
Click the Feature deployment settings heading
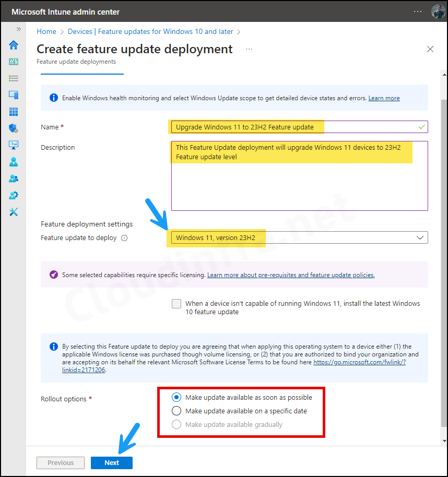click(87, 224)
